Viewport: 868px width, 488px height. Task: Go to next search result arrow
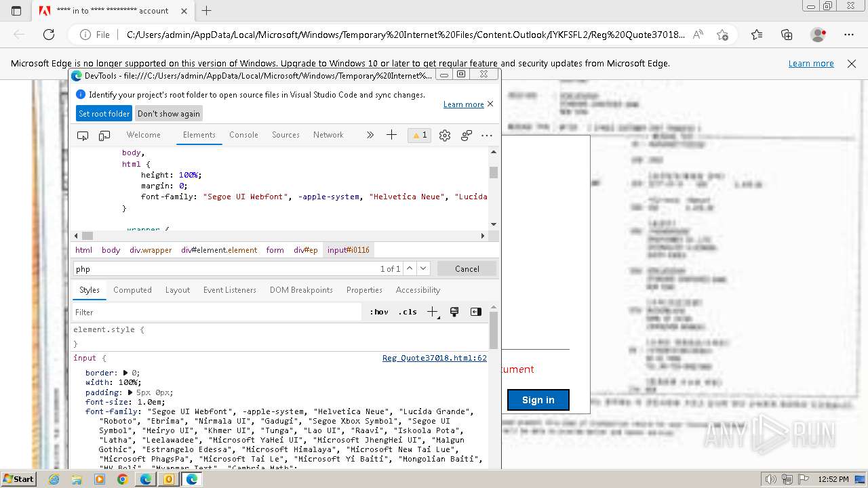[x=423, y=268]
